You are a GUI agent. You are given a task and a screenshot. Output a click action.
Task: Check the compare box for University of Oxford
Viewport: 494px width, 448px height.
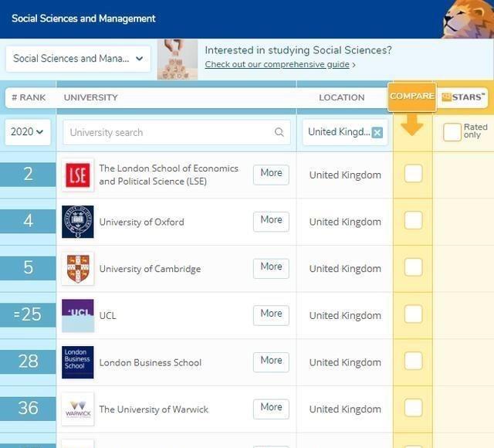[413, 221]
